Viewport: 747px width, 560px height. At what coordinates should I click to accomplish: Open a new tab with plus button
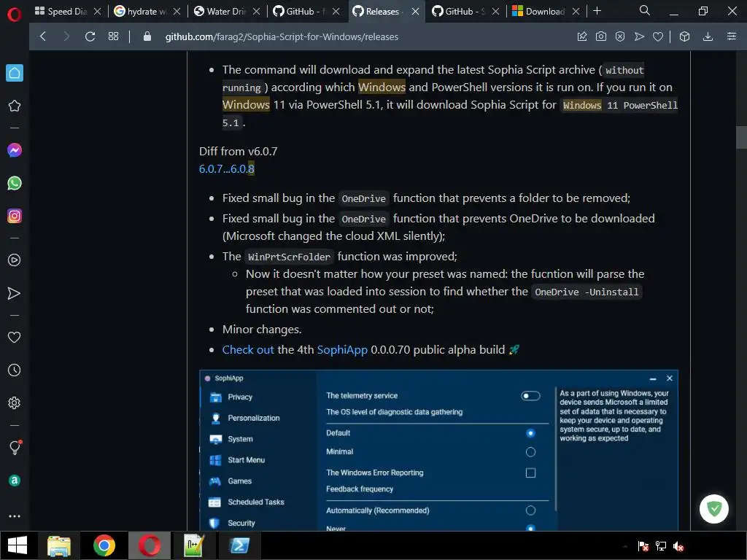point(597,11)
